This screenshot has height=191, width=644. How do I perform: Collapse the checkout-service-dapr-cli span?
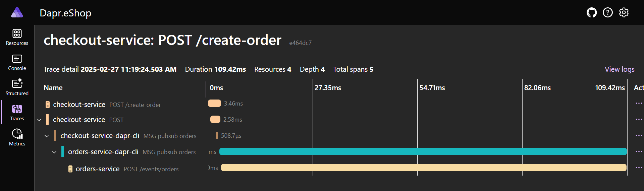tap(47, 136)
